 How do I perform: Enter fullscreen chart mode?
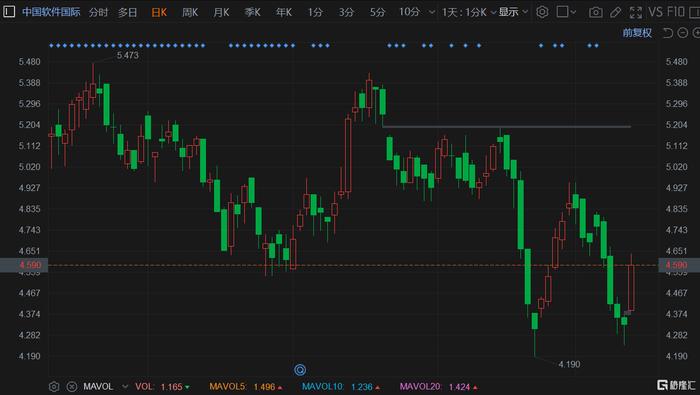(635, 12)
